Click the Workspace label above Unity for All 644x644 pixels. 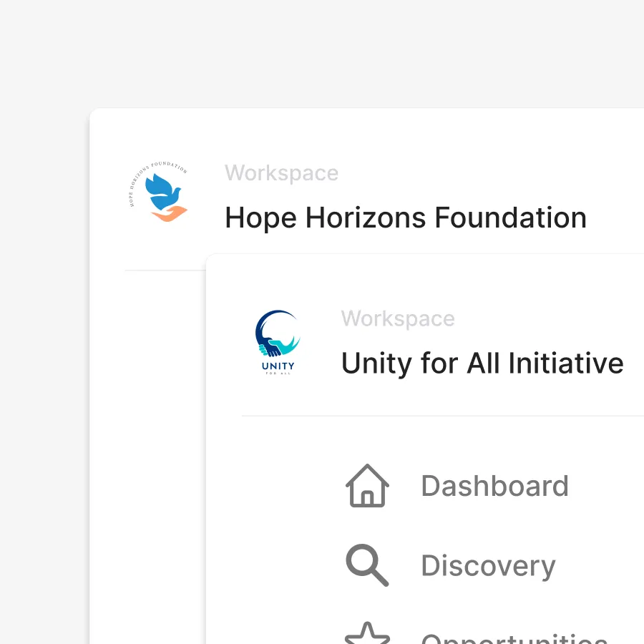(398, 318)
